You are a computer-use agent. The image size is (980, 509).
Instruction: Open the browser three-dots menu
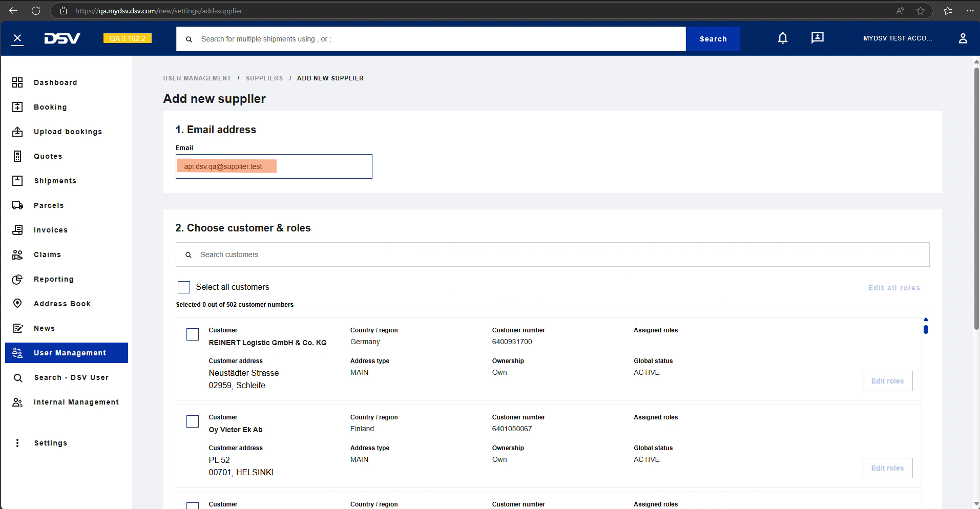(970, 11)
